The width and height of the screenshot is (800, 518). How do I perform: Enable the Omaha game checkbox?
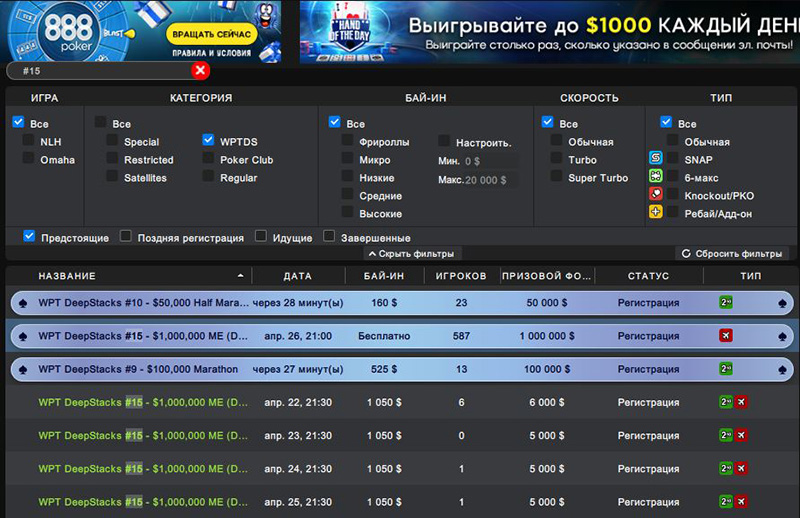point(29,158)
